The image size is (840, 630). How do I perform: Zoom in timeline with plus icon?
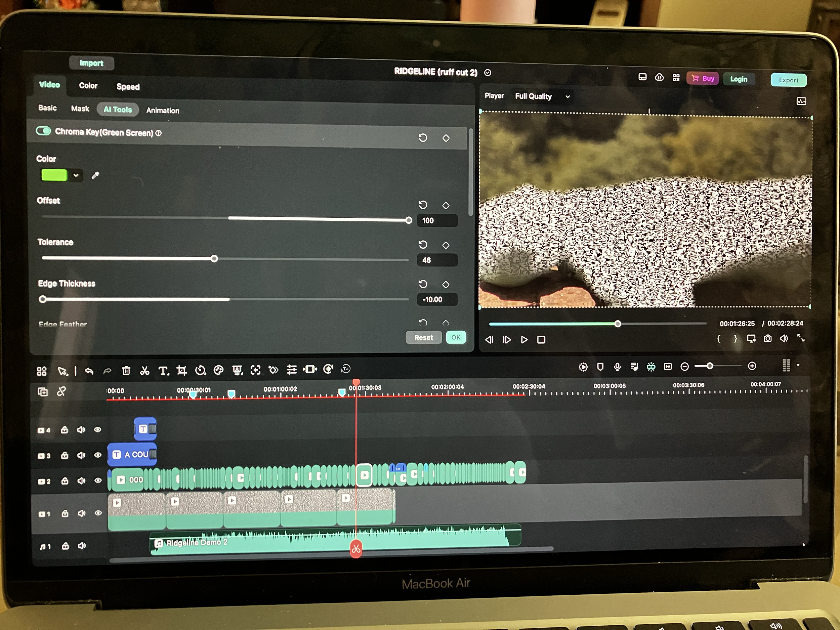click(x=752, y=366)
